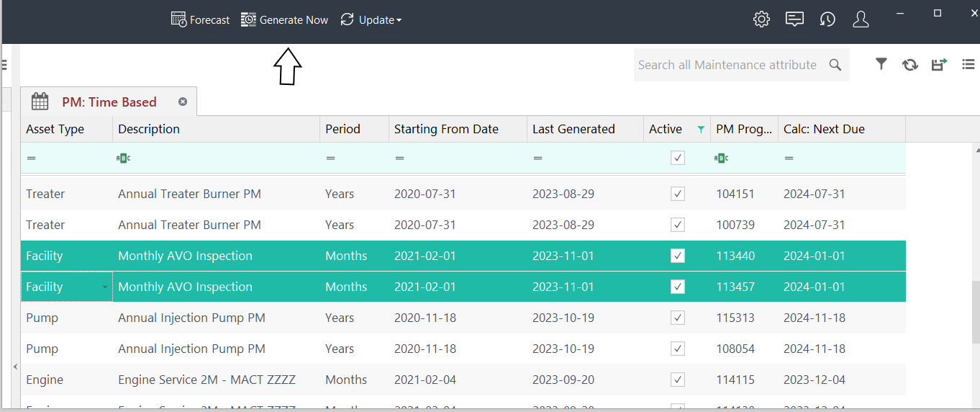Toggle Active checkbox for PM 100739
This screenshot has height=412, width=980.
click(677, 225)
